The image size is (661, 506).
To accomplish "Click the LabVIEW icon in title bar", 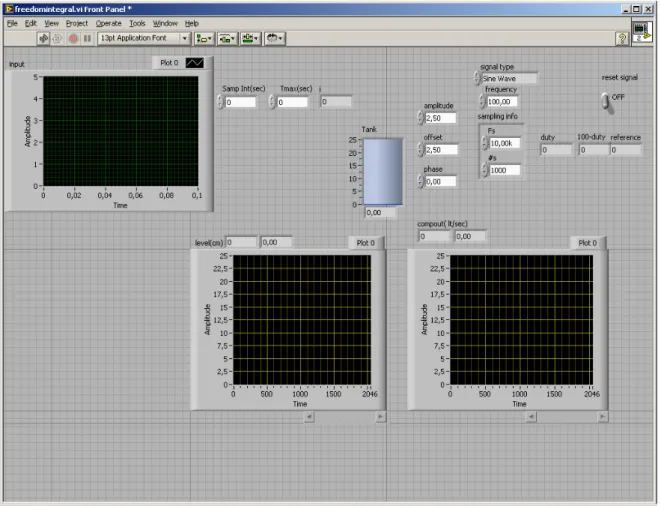I will pos(8,9).
